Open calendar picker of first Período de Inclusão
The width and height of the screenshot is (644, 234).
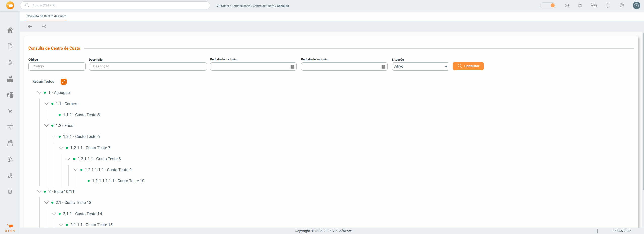[x=292, y=67]
